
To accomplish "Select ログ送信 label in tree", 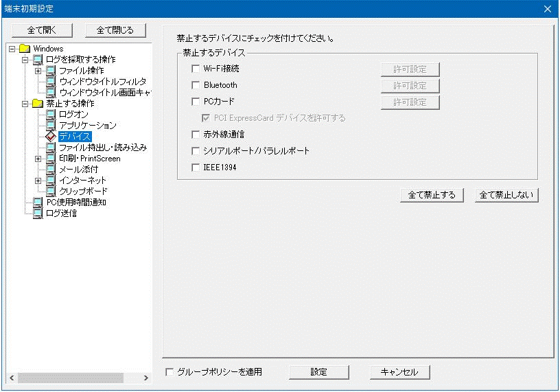I will tap(62, 214).
